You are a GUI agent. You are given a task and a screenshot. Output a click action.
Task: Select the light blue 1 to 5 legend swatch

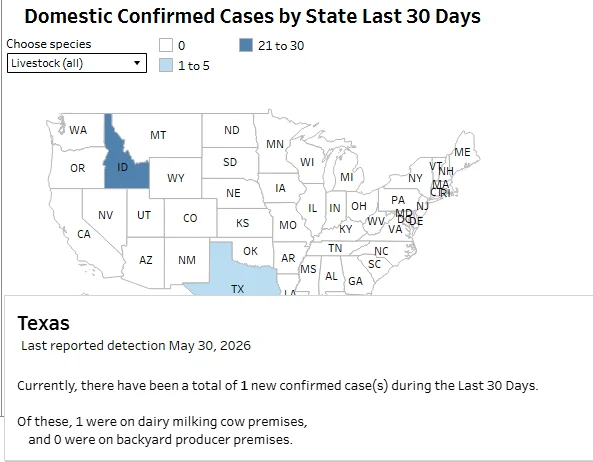coord(166,65)
